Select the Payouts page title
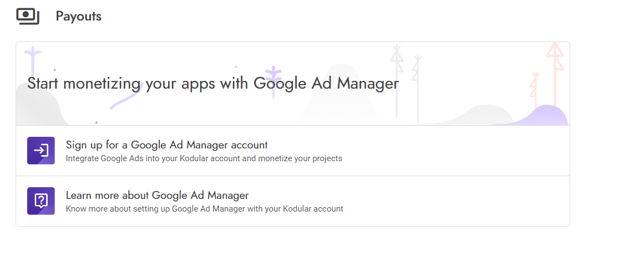Viewport: 644px width, 257px height. pyautogui.click(x=78, y=17)
